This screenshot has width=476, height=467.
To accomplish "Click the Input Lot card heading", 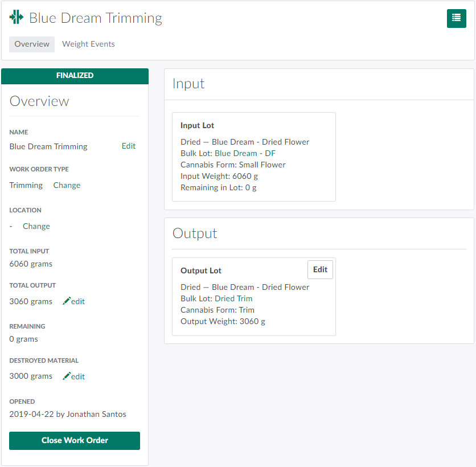I will click(197, 125).
